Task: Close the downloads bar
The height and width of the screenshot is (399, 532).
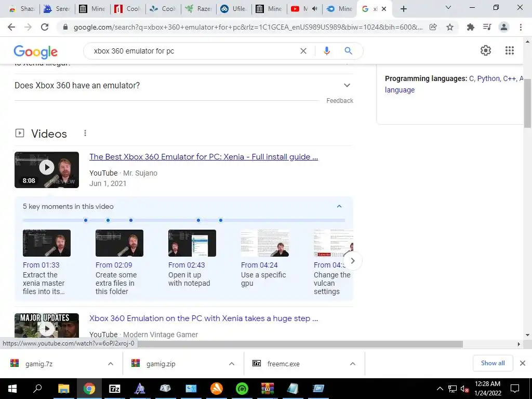Action: 523,363
